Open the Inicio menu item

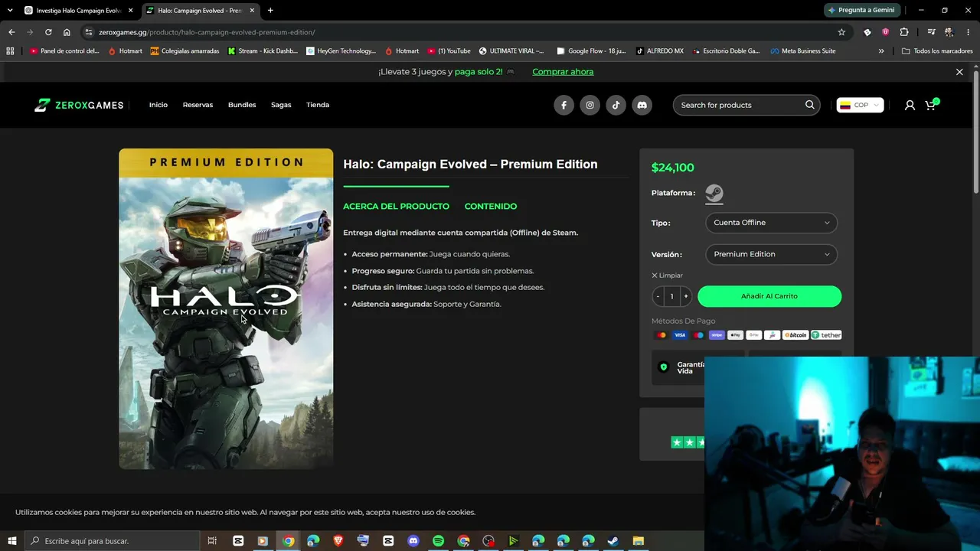click(x=158, y=105)
